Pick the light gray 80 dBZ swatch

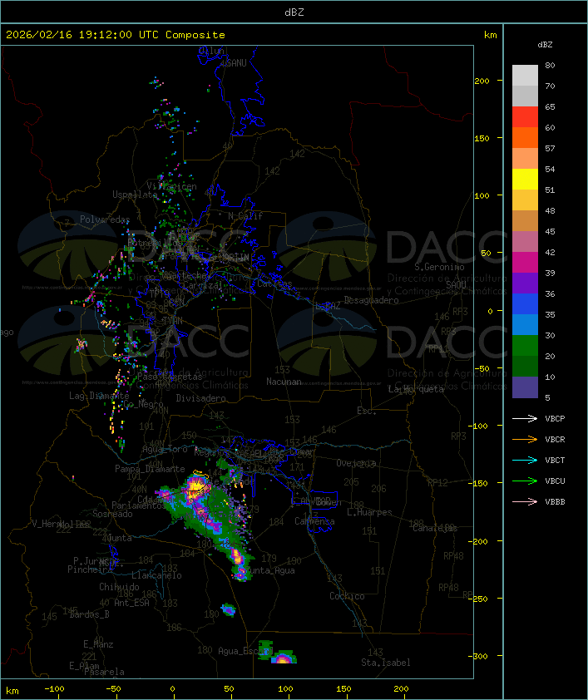[525, 75]
